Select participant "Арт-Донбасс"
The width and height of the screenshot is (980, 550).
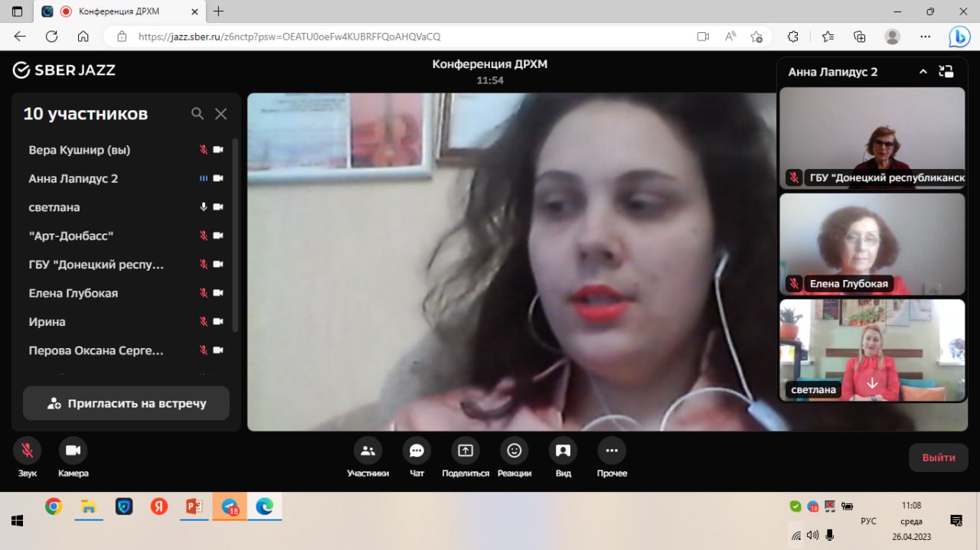71,236
